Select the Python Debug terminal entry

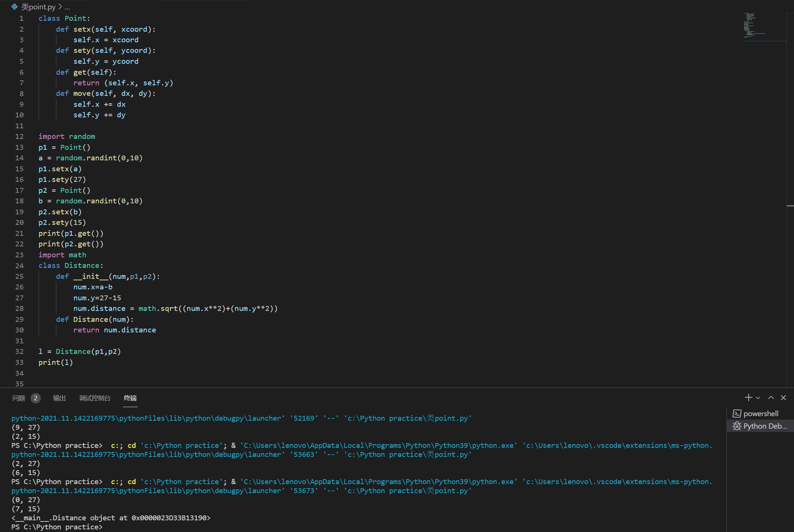[x=765, y=426]
